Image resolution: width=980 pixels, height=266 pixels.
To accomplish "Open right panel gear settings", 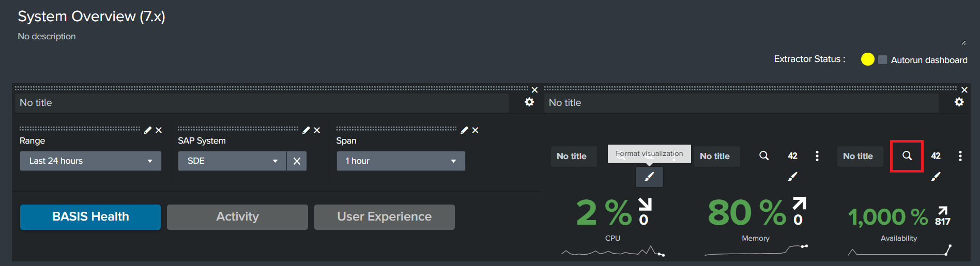I will pyautogui.click(x=959, y=102).
